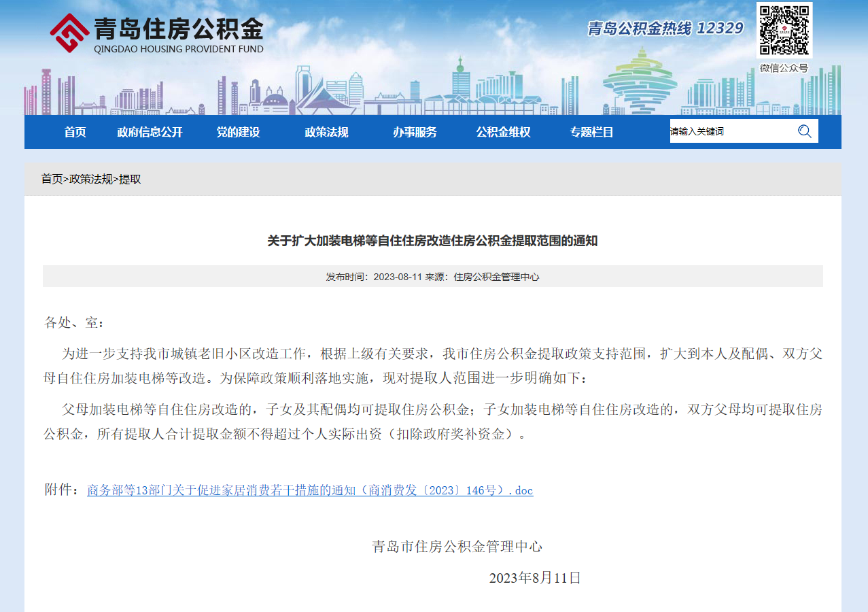Click the 青岛住房公积金 site name text

pyautogui.click(x=178, y=29)
